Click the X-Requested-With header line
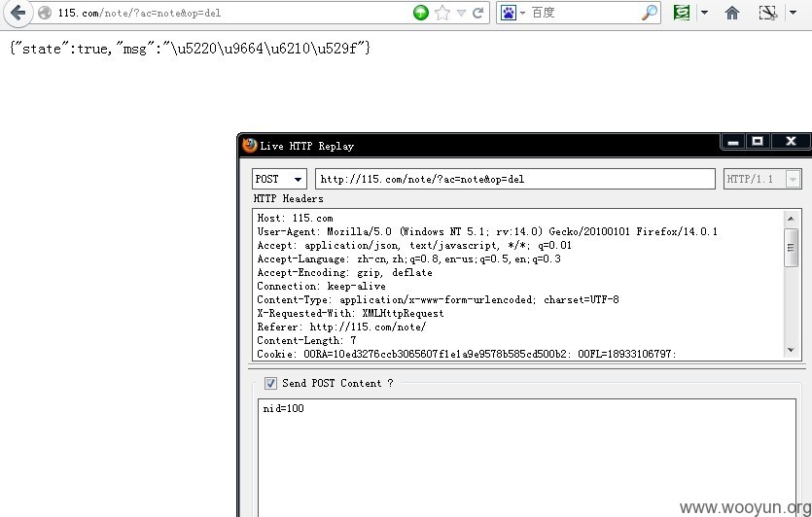Image resolution: width=812 pixels, height=517 pixels. click(x=351, y=313)
